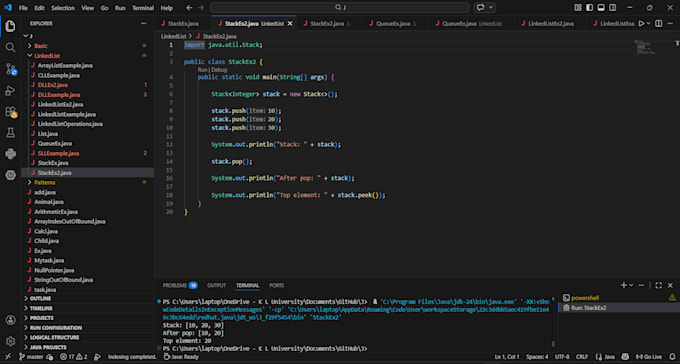Switch to the StackEx.java editor tab
The image size is (680, 364).
tap(183, 23)
